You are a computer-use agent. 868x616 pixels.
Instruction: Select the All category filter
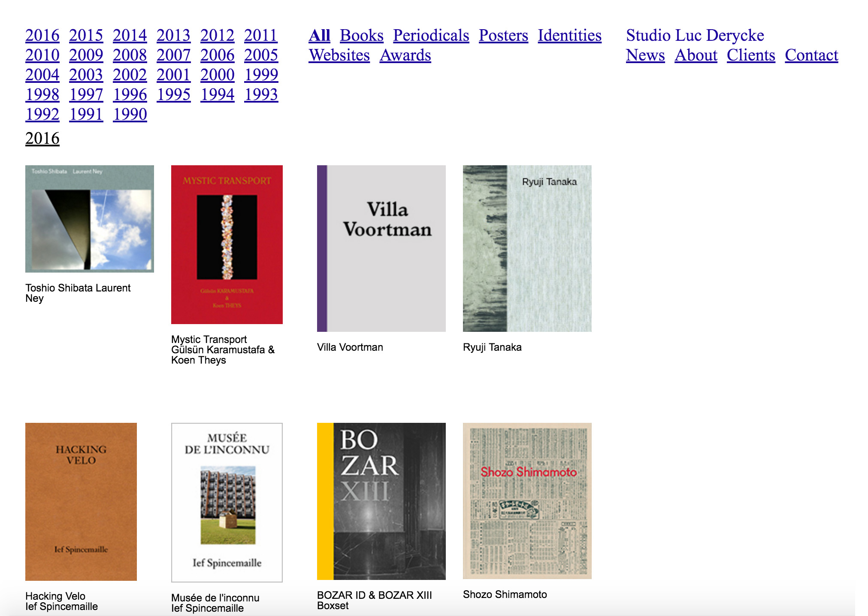[320, 35]
